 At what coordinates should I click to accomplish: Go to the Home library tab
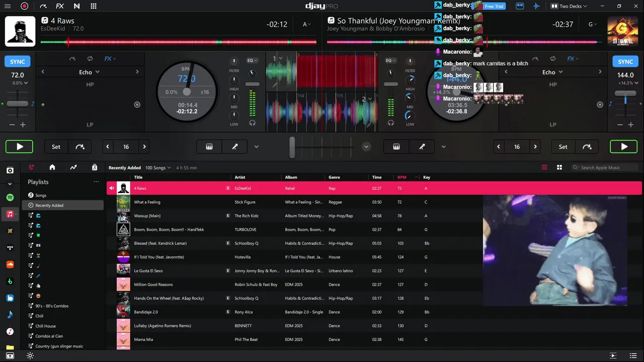52,167
